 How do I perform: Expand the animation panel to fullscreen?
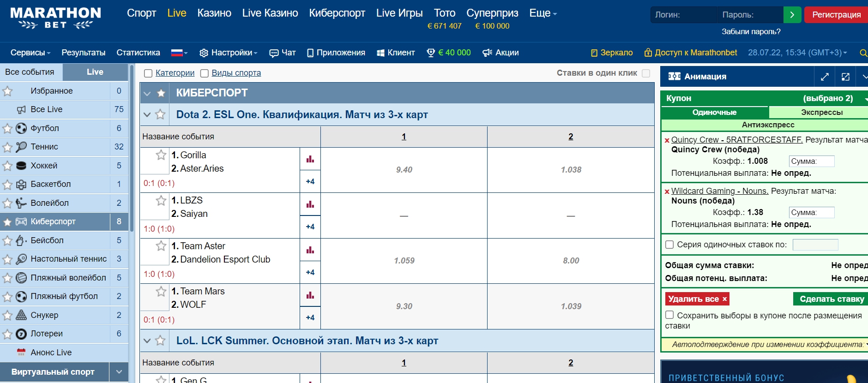[825, 77]
